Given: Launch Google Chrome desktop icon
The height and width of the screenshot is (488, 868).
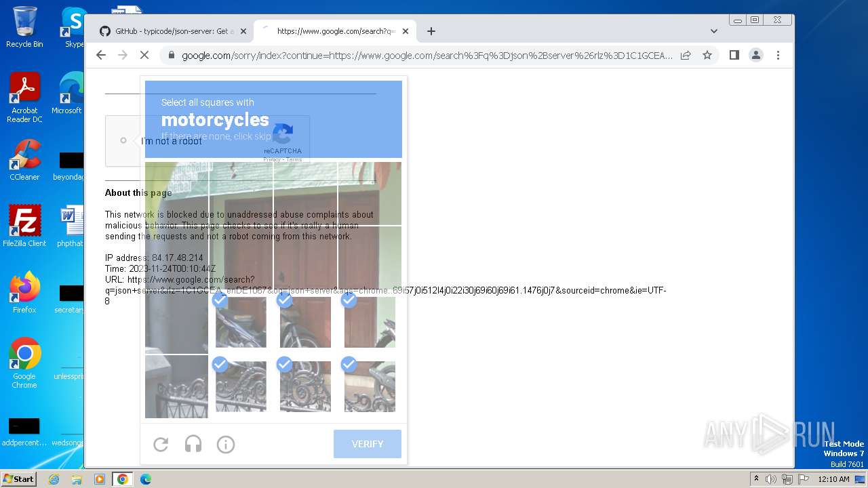Looking at the screenshot, I should tap(24, 363).
